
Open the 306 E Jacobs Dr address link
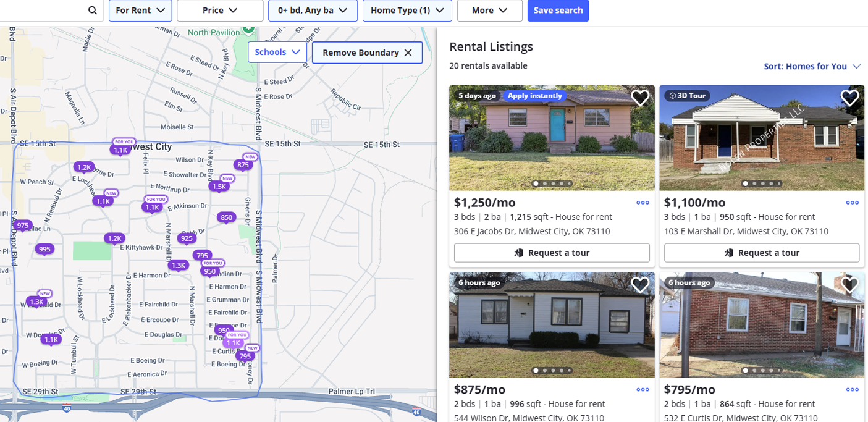pyautogui.click(x=532, y=231)
